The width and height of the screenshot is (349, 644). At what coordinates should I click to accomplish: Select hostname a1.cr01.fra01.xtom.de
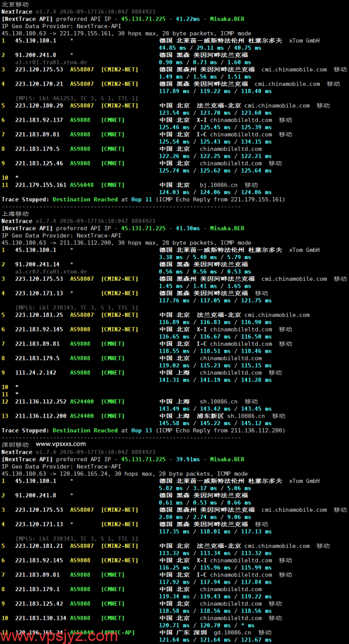[51, 62]
